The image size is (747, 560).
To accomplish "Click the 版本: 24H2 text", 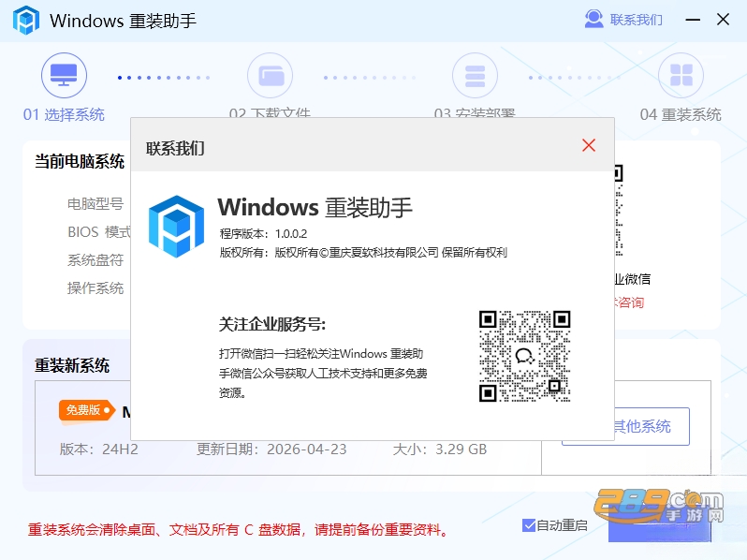I will pyautogui.click(x=98, y=449).
